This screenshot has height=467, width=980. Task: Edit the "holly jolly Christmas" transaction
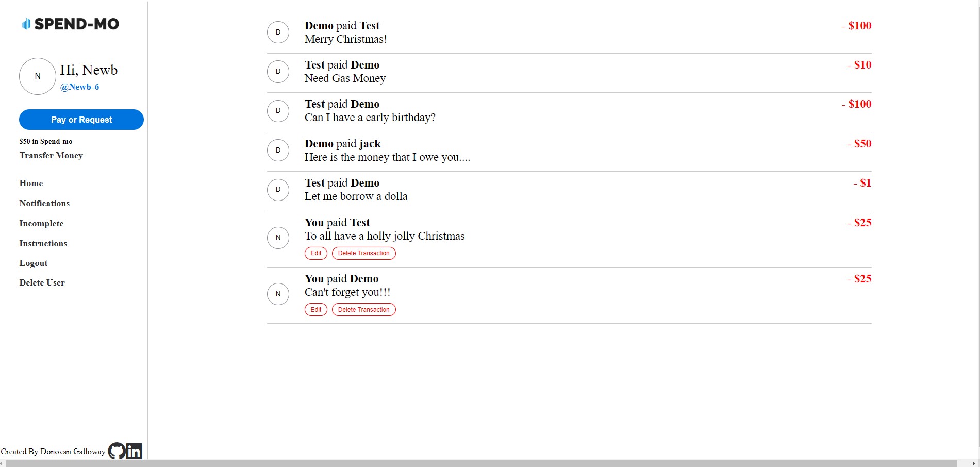point(316,253)
